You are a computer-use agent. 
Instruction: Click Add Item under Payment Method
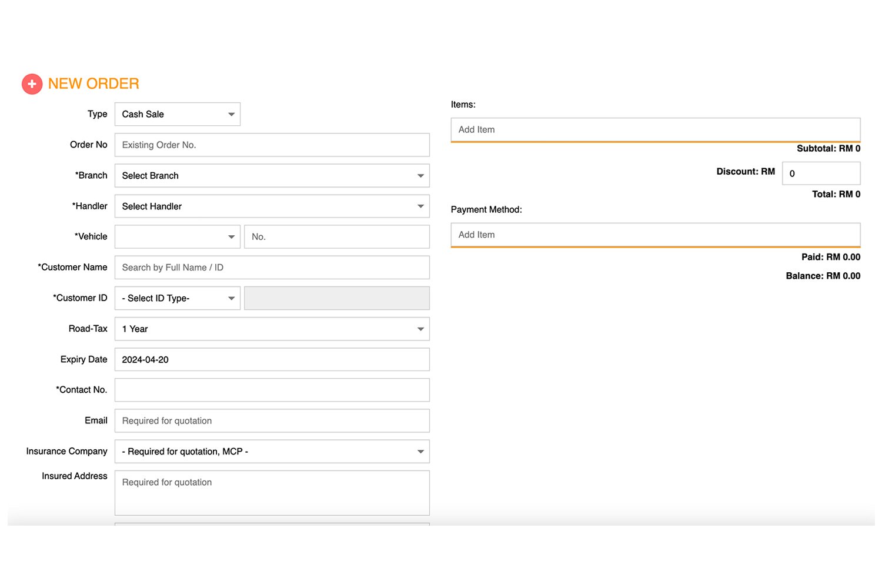click(x=655, y=235)
